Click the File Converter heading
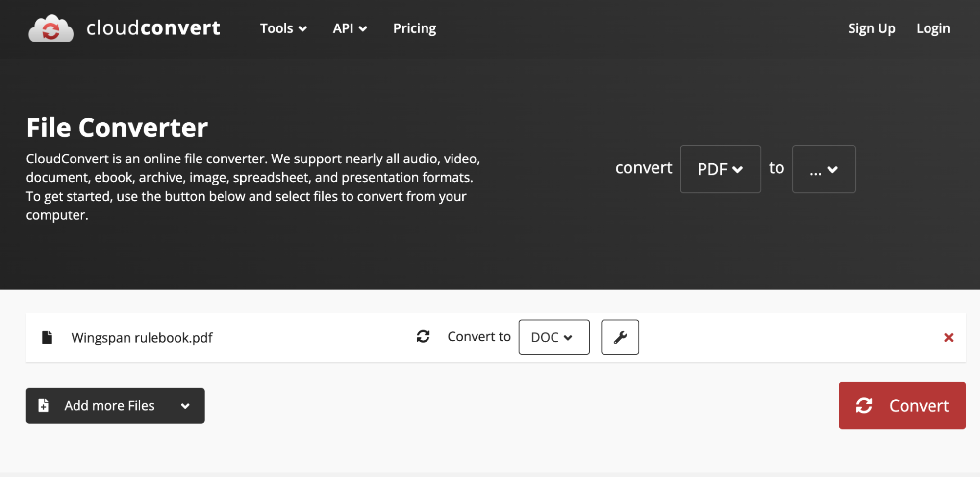 click(117, 128)
